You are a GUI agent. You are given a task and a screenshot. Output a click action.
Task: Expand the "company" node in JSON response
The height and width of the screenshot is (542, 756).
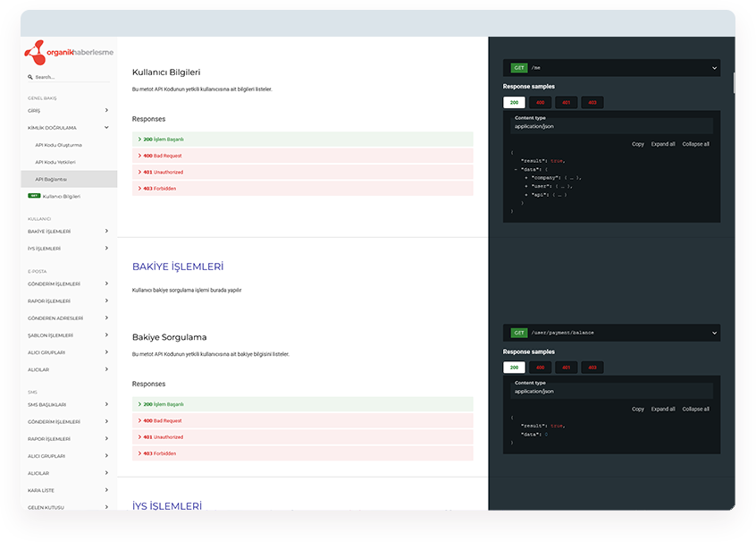click(526, 177)
